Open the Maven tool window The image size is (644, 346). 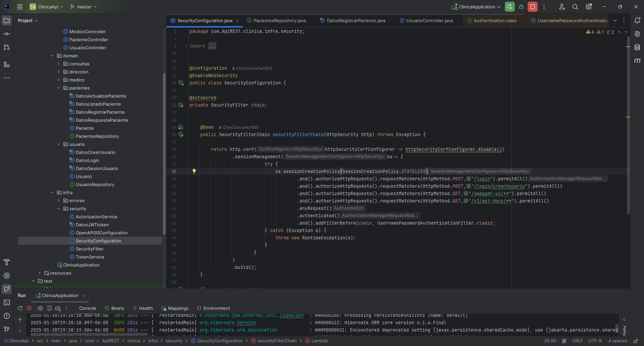637,61
